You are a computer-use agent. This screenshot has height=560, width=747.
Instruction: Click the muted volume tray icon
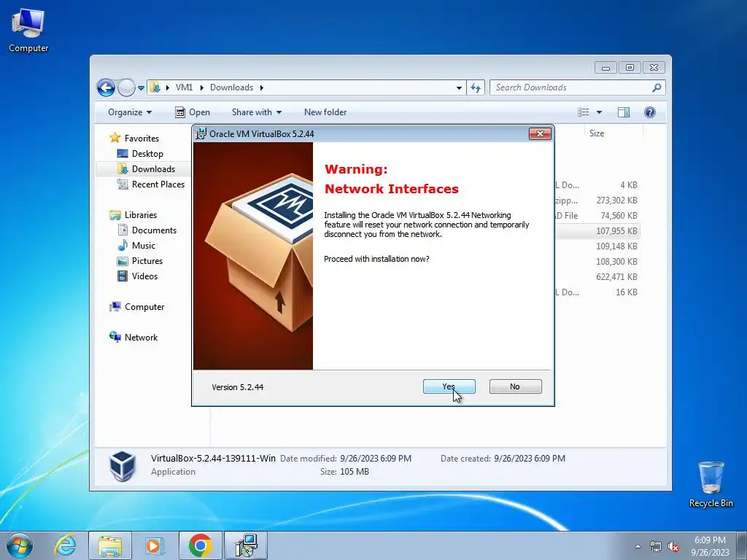click(673, 547)
